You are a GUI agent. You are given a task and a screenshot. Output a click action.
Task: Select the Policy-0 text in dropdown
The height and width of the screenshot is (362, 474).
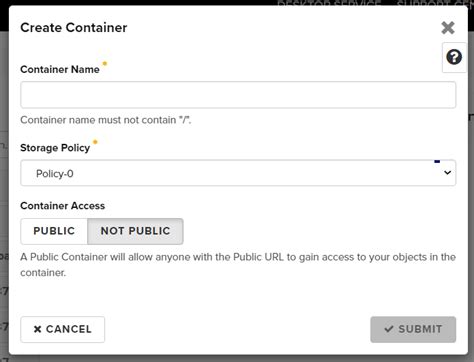coord(55,174)
